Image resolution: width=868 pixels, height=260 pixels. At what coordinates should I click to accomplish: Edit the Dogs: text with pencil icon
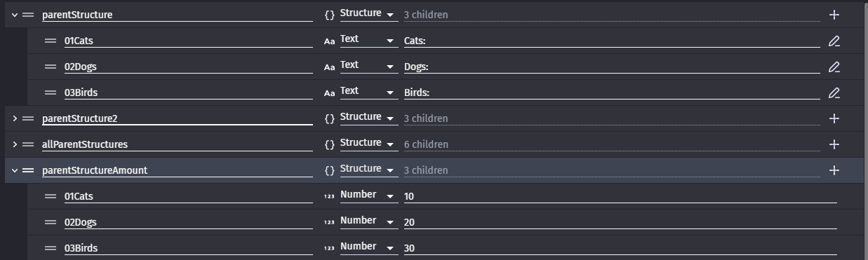(834, 67)
